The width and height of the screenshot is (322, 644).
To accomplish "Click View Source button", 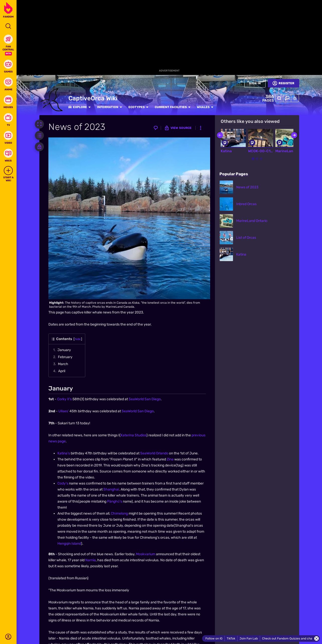I will click(x=178, y=128).
